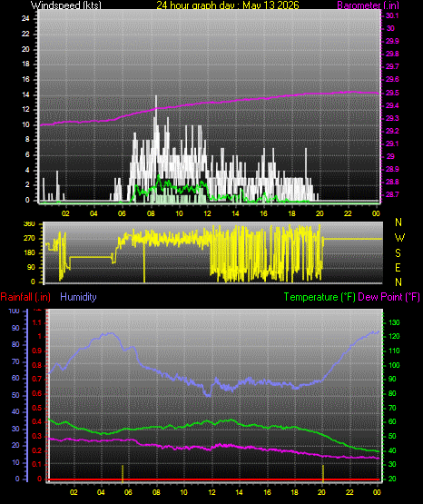Click the "Humidity" legend label

pyautogui.click(x=78, y=297)
